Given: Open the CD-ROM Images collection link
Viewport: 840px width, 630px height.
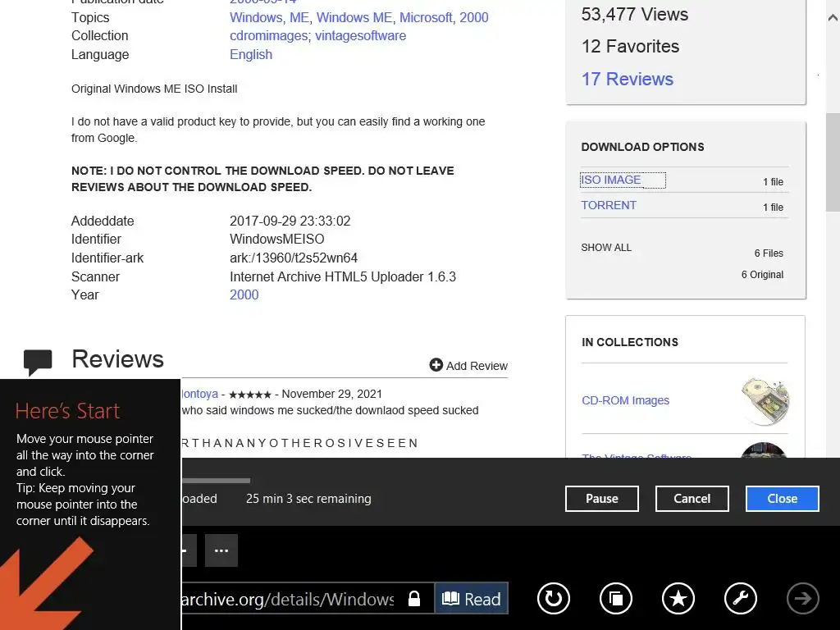Looking at the screenshot, I should pyautogui.click(x=625, y=400).
